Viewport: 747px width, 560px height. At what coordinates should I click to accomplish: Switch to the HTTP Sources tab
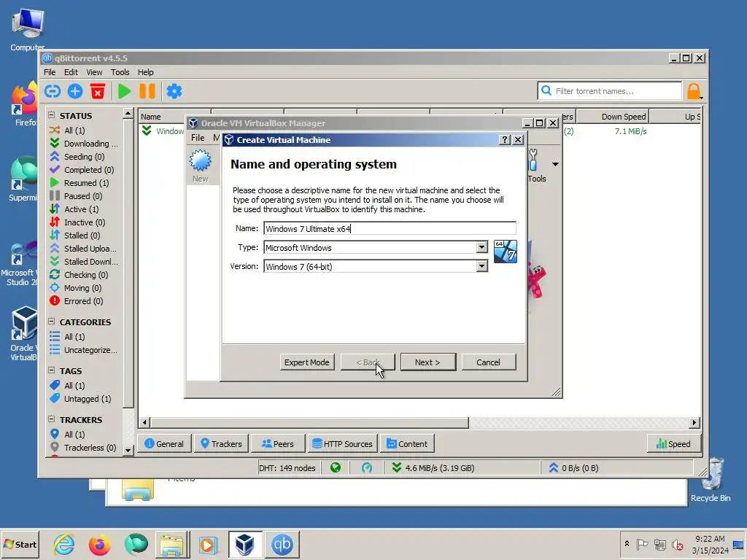pos(343,444)
